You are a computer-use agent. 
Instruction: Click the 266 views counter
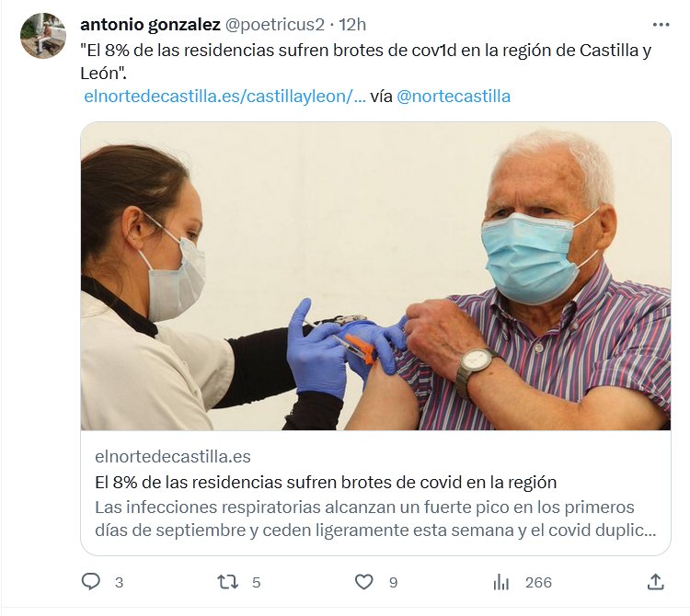tap(538, 583)
